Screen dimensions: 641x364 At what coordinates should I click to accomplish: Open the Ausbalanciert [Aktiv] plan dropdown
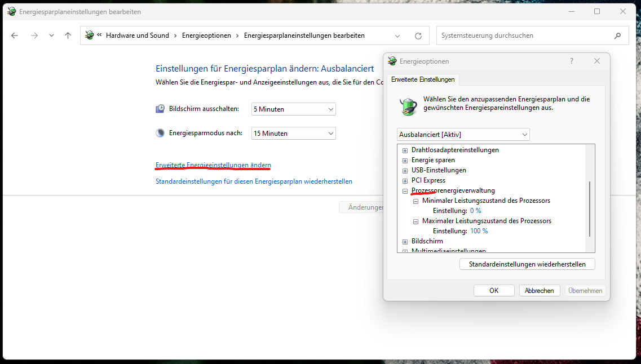click(x=463, y=135)
